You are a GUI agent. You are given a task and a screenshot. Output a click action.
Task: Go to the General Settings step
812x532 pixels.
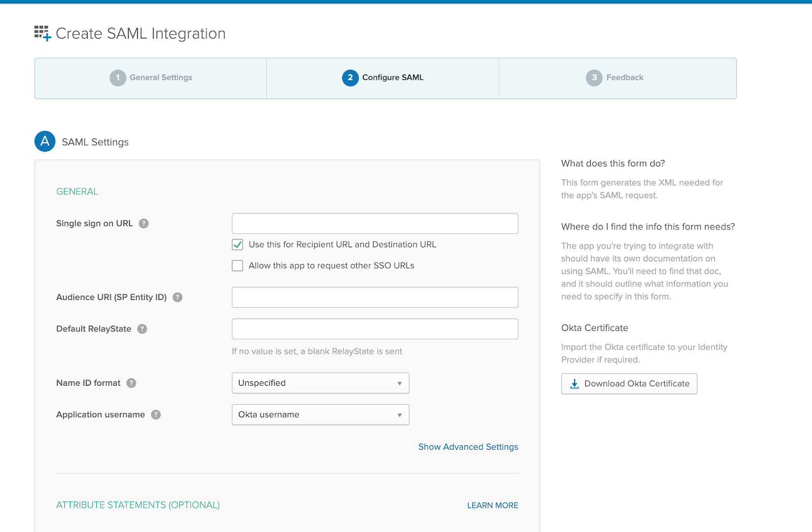[151, 78]
